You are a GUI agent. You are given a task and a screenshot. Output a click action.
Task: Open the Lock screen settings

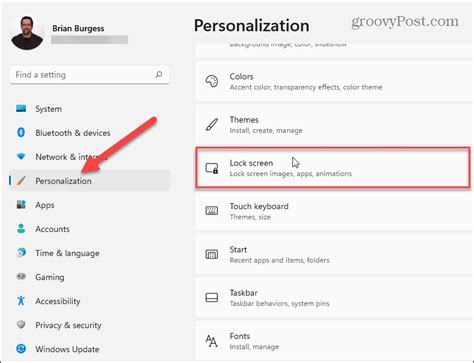click(x=333, y=168)
